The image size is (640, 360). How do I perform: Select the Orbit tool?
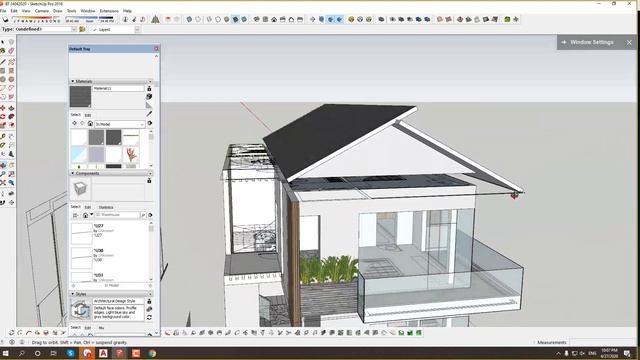pos(3,165)
